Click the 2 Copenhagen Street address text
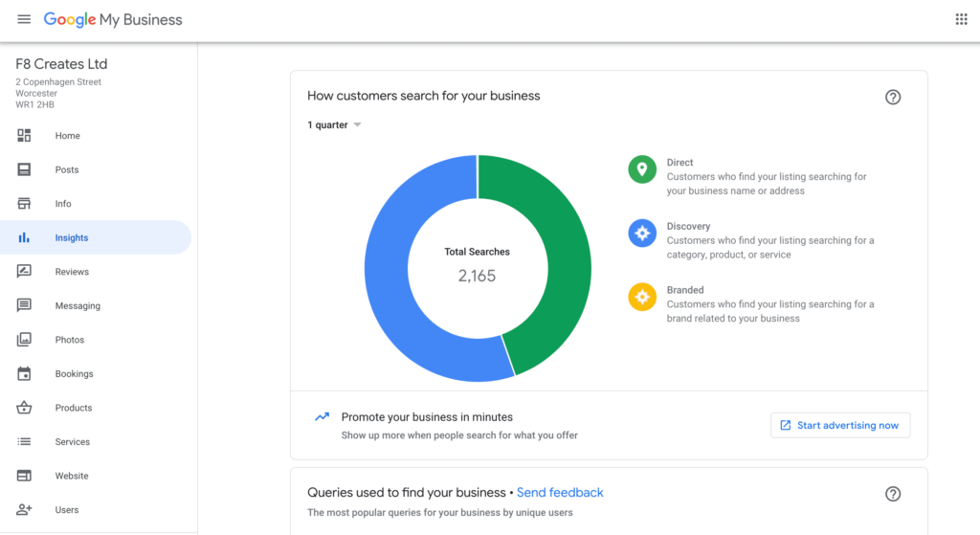 (x=58, y=82)
